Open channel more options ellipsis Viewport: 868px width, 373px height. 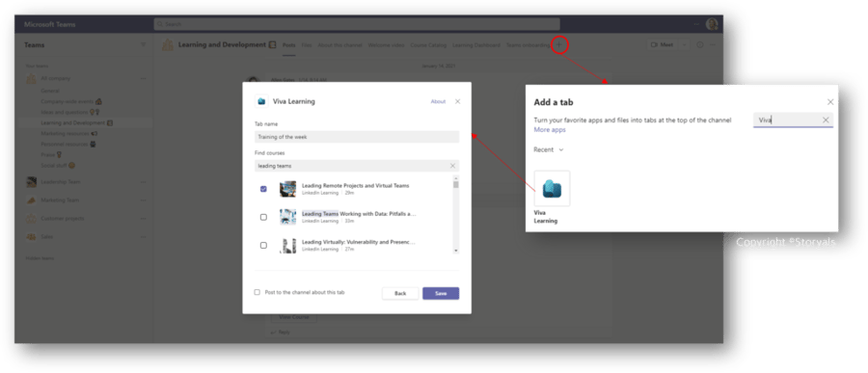[x=713, y=45]
